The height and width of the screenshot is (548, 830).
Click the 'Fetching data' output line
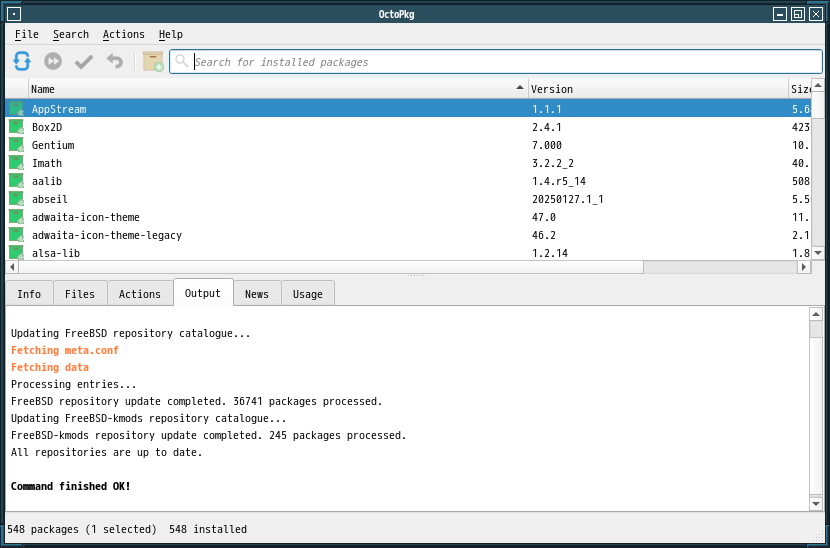pyautogui.click(x=50, y=367)
